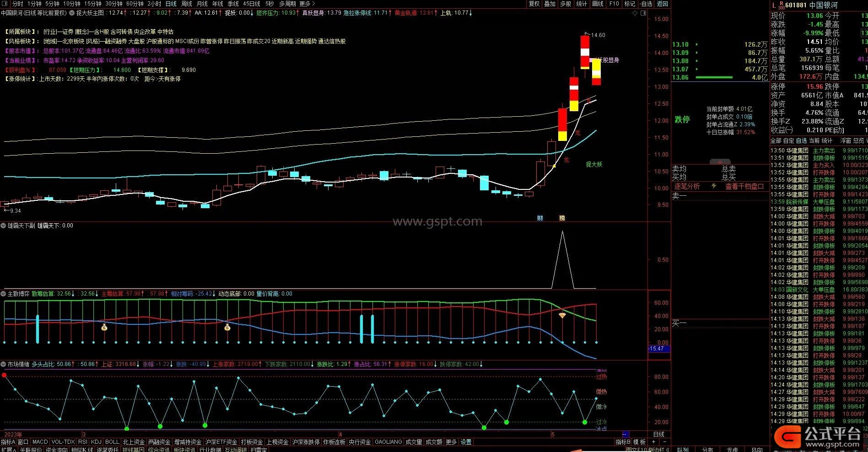Click the yellow triangle signal on the candlestick
The height and width of the screenshot is (452, 868).
pos(554,166)
